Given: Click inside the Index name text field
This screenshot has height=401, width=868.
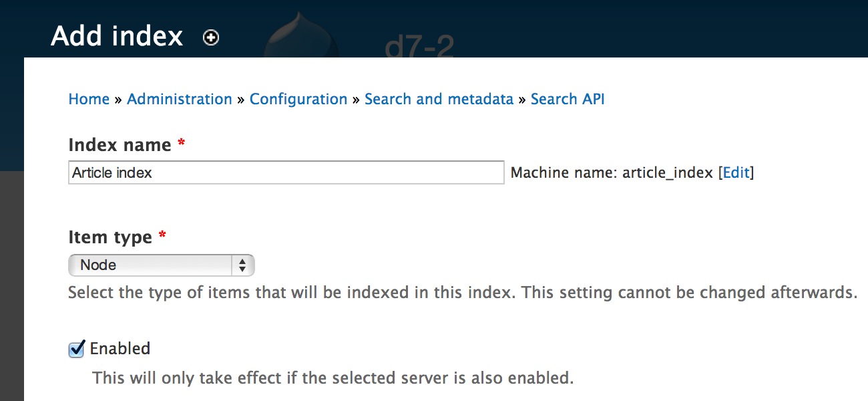Looking at the screenshot, I should [286, 172].
